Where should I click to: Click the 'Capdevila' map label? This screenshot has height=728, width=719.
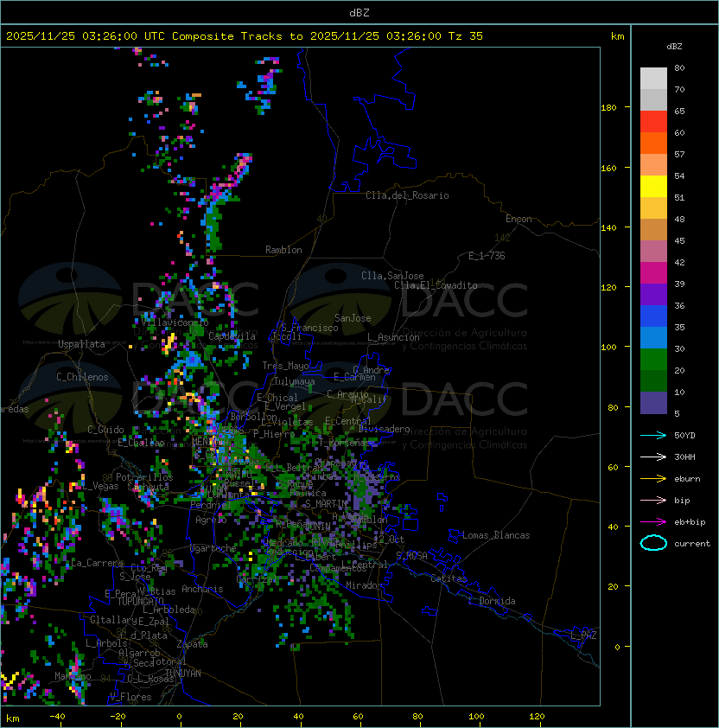click(232, 336)
